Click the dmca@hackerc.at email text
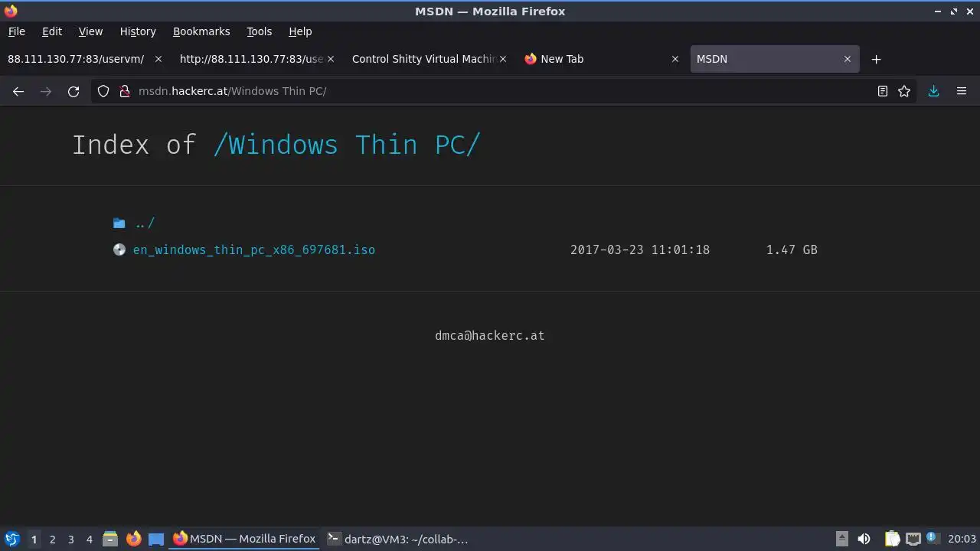Screen dimensions: 980x551 click(490, 335)
